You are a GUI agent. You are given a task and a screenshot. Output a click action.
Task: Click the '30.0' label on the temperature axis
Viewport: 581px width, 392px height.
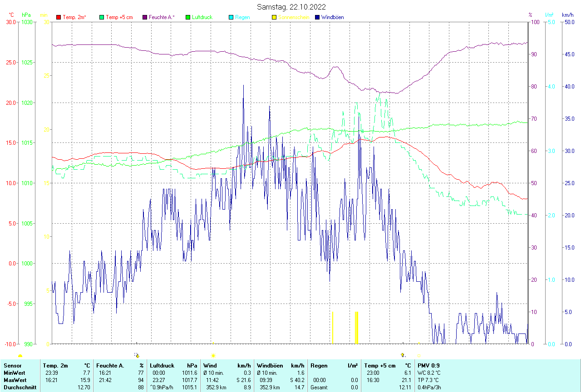10,22
